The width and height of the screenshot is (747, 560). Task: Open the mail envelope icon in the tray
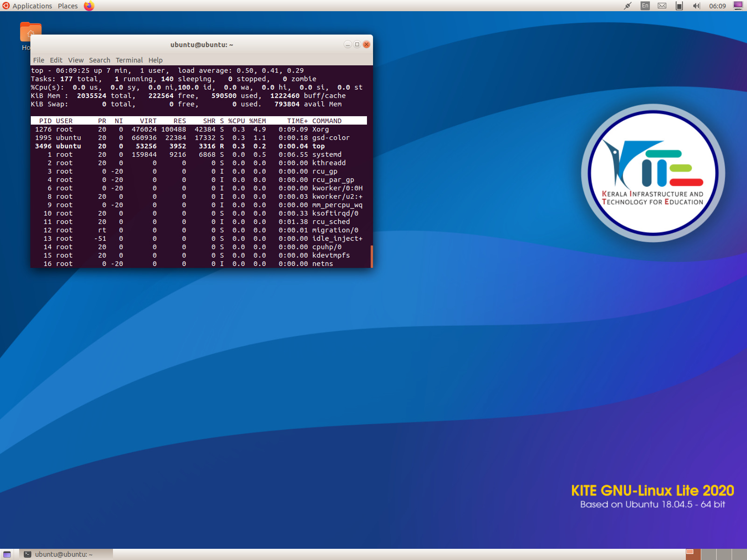coord(662,6)
